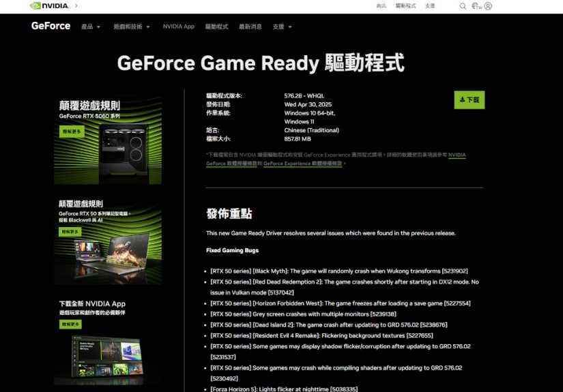Select driver version text 576.28 - WHQL

tap(304, 95)
